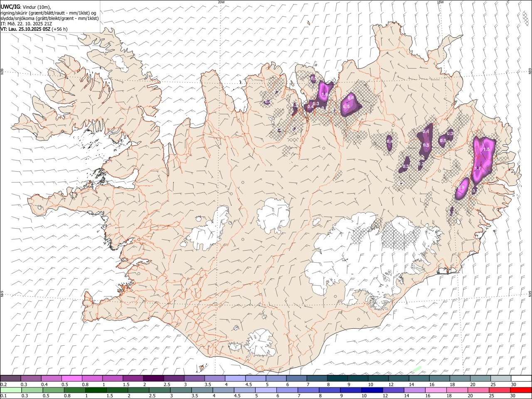Pick the darkest purple 2 swatch, upper scale
The width and height of the screenshot is (532, 399).
(x=153, y=379)
